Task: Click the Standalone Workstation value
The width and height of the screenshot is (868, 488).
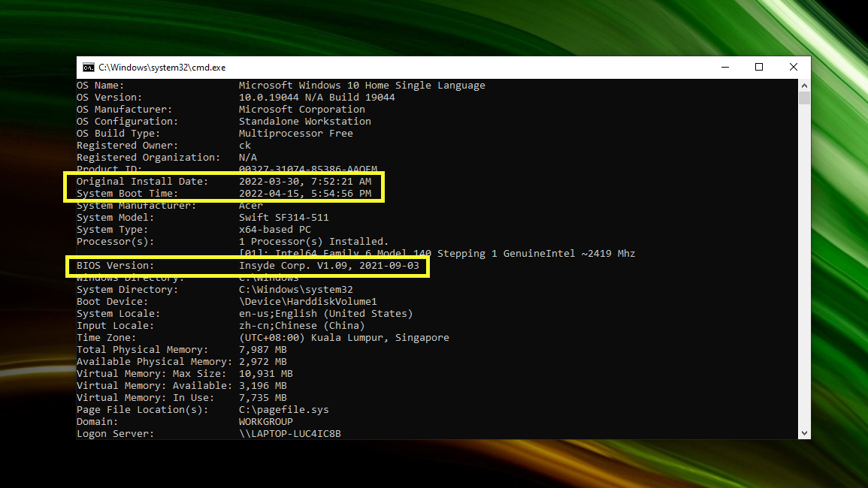Action: 305,121
